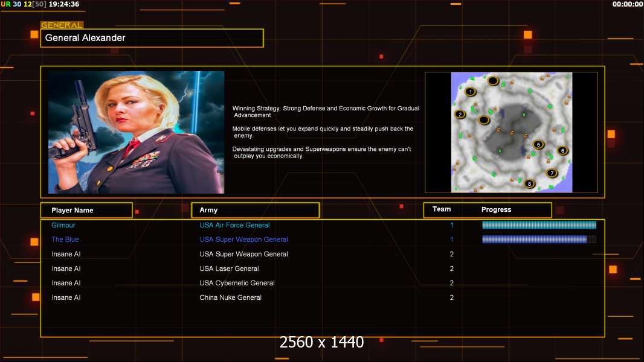The height and width of the screenshot is (362, 644).
Task: Click the Team column header label
Action: (442, 209)
